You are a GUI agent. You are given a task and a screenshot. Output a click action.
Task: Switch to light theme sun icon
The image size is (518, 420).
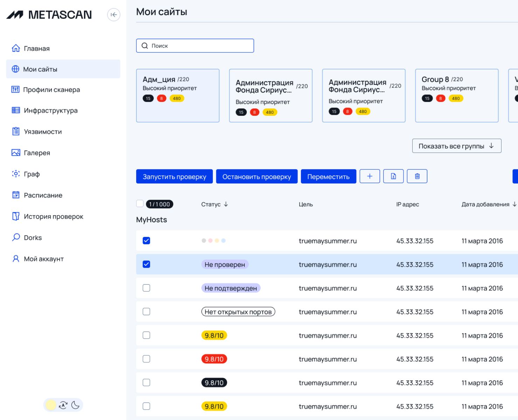click(51, 405)
